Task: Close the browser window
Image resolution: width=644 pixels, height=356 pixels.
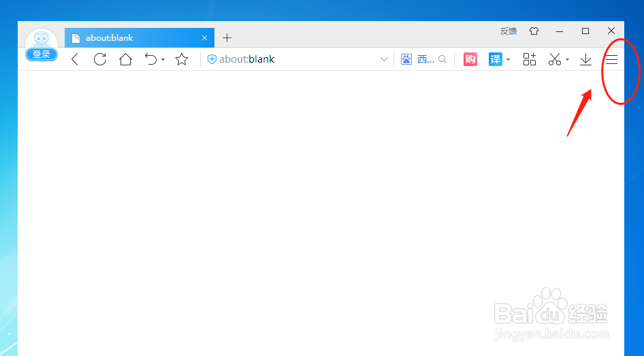Action: 611,31
